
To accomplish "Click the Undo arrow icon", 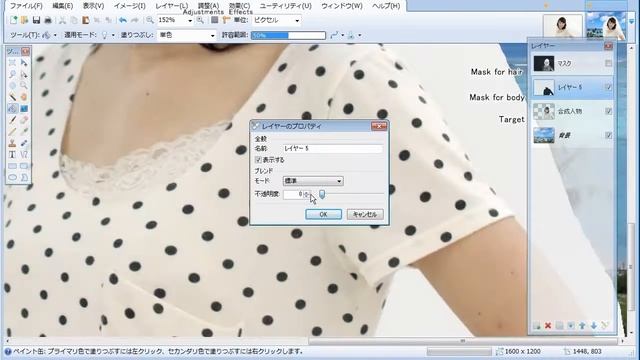I will tap(122, 20).
